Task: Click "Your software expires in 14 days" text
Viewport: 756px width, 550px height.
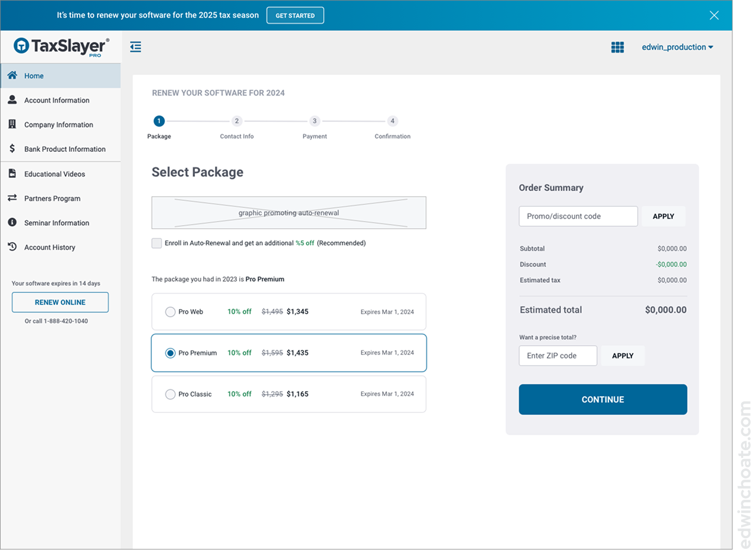Action: pos(56,284)
